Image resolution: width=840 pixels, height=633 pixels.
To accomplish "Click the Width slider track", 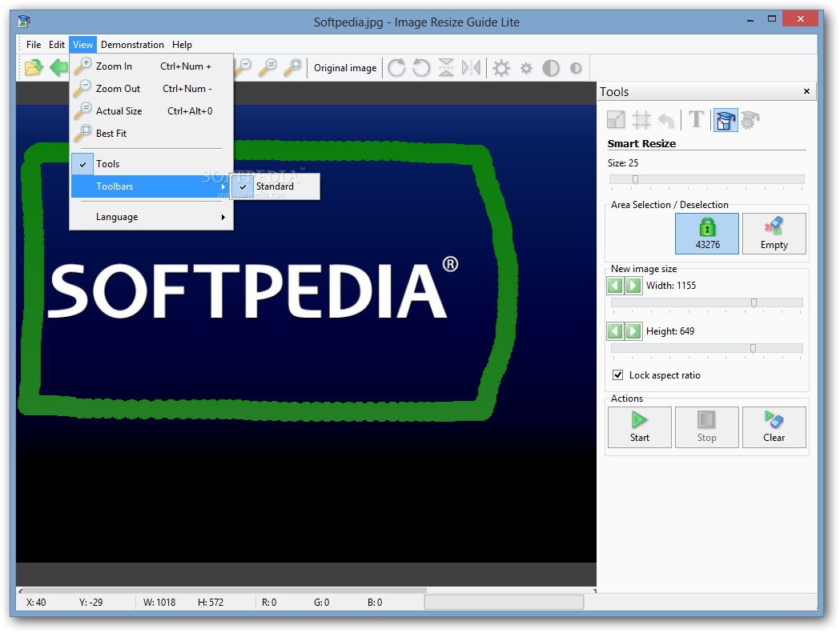I will (706, 303).
